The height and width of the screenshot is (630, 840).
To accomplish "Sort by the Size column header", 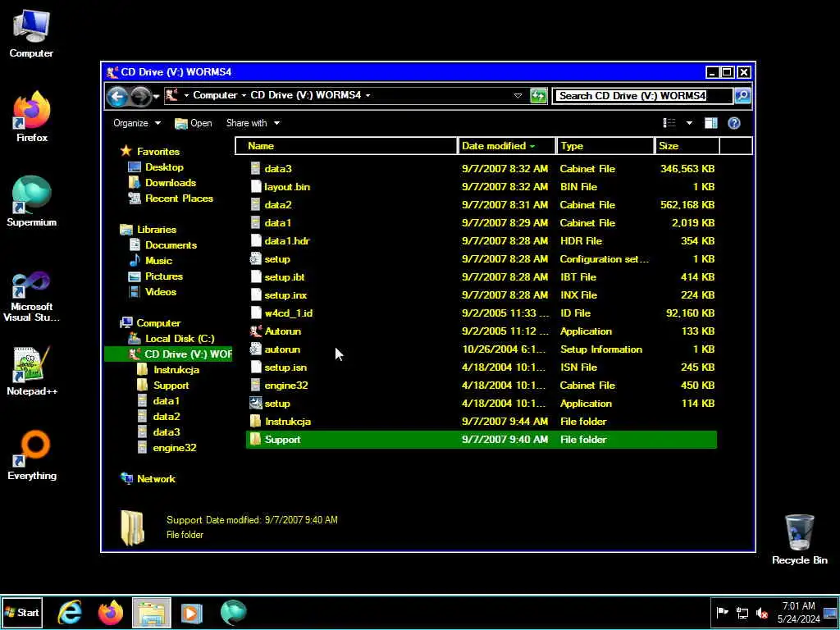I will tap(687, 146).
